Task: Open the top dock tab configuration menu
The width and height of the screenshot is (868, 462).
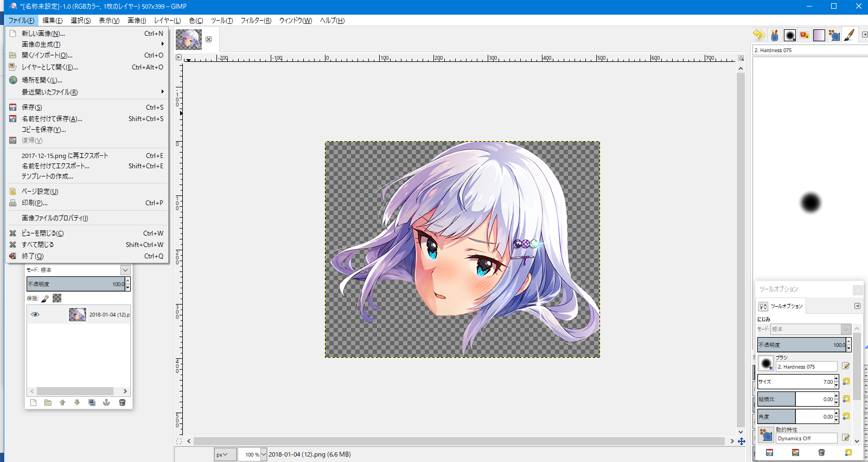Action: [x=864, y=35]
